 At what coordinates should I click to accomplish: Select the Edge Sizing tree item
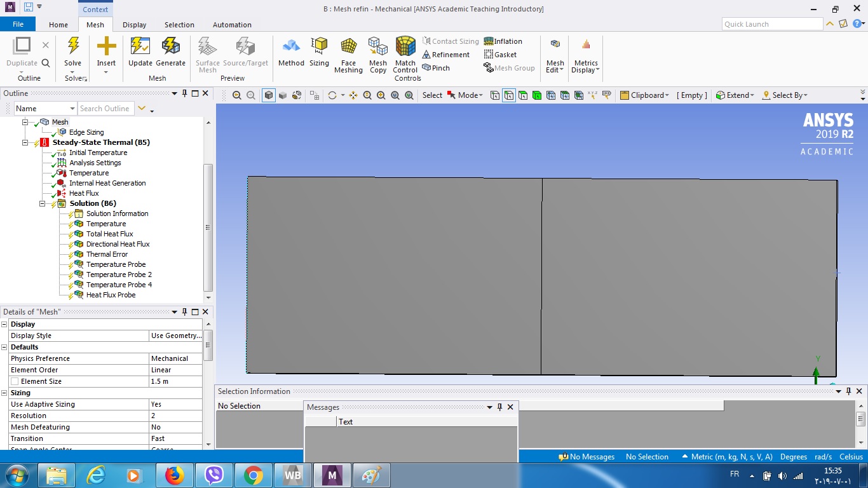86,132
